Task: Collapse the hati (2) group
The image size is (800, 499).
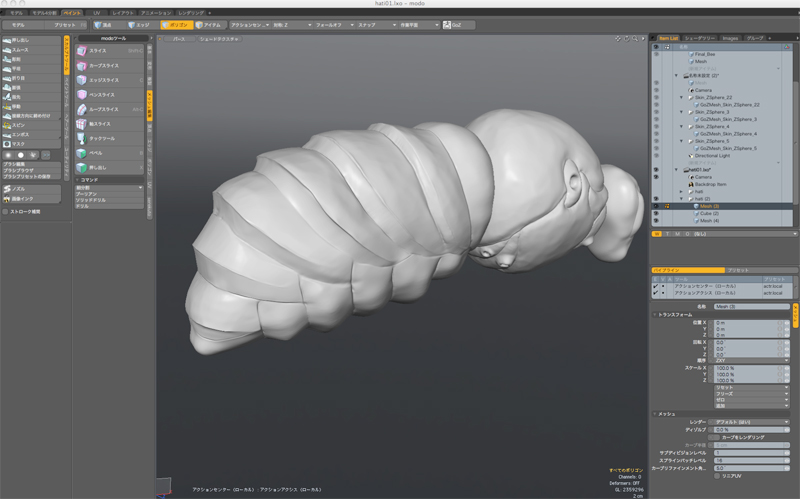Action: 681,199
